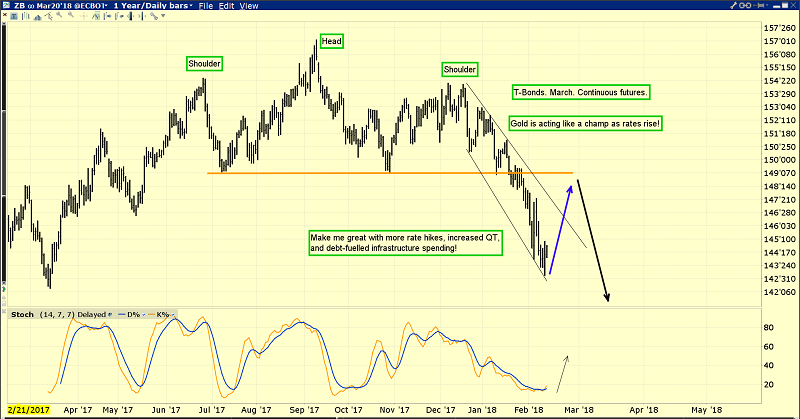The width and height of the screenshot is (800, 419).
Task: Click the mountain chart icon in toolbar
Action: point(37,17)
